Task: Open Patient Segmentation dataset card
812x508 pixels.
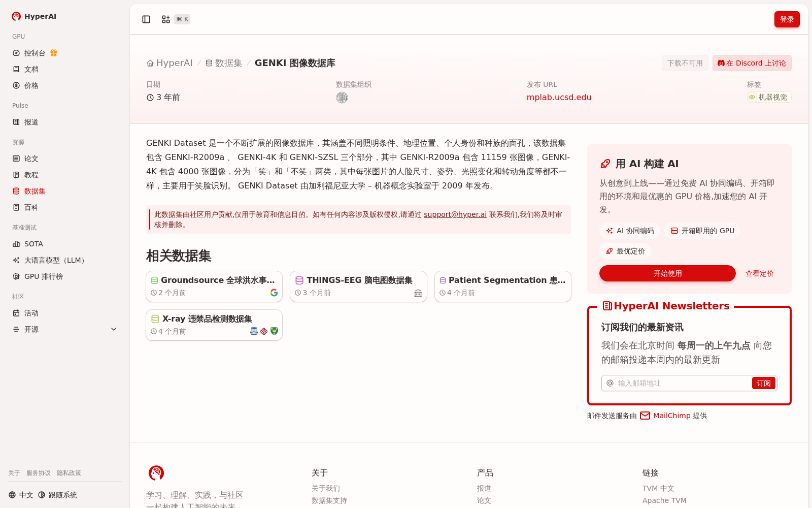Action: 503,286
